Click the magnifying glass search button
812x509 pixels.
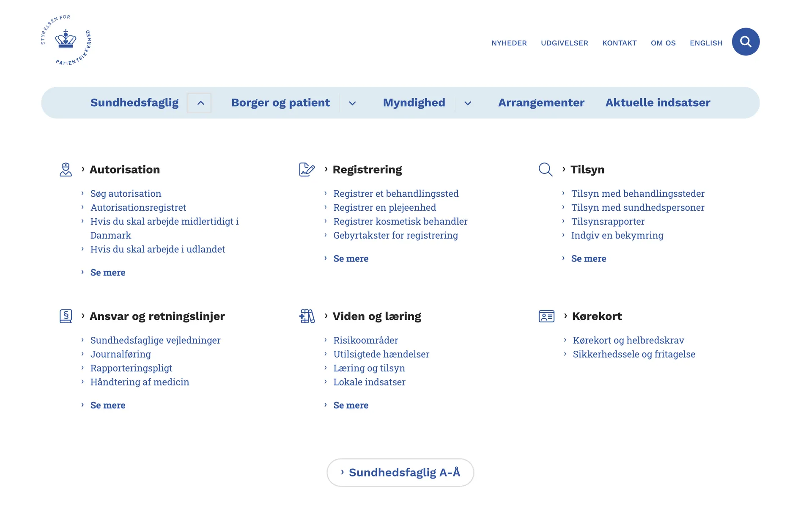[745, 42]
